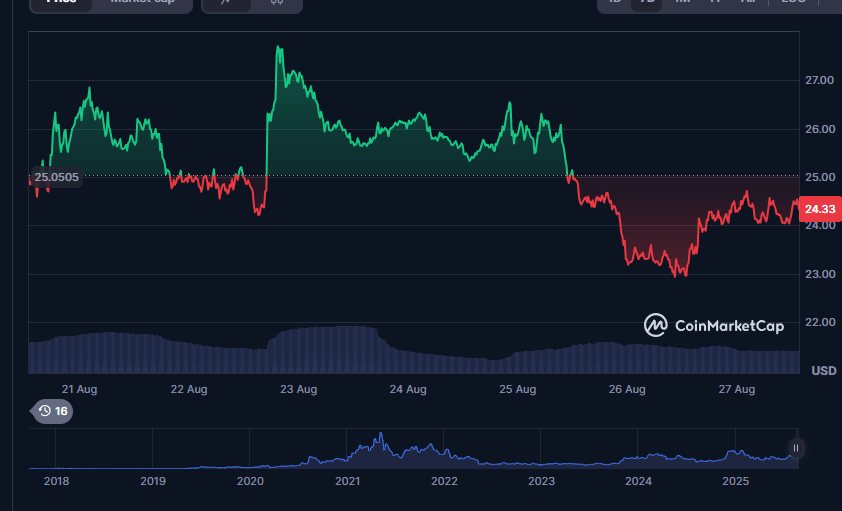Click the 25.0505 opening price label
Image resolution: width=842 pixels, height=511 pixels.
(x=57, y=177)
